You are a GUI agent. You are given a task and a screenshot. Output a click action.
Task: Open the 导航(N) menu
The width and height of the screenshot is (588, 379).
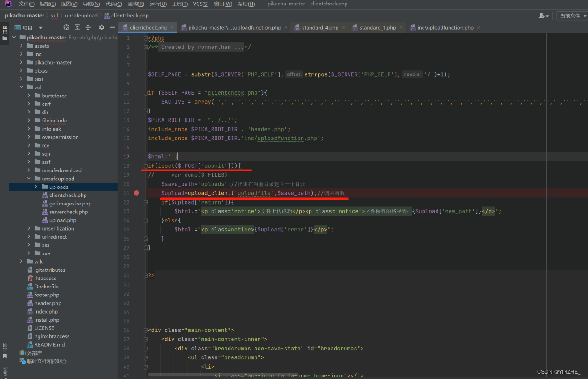91,4
